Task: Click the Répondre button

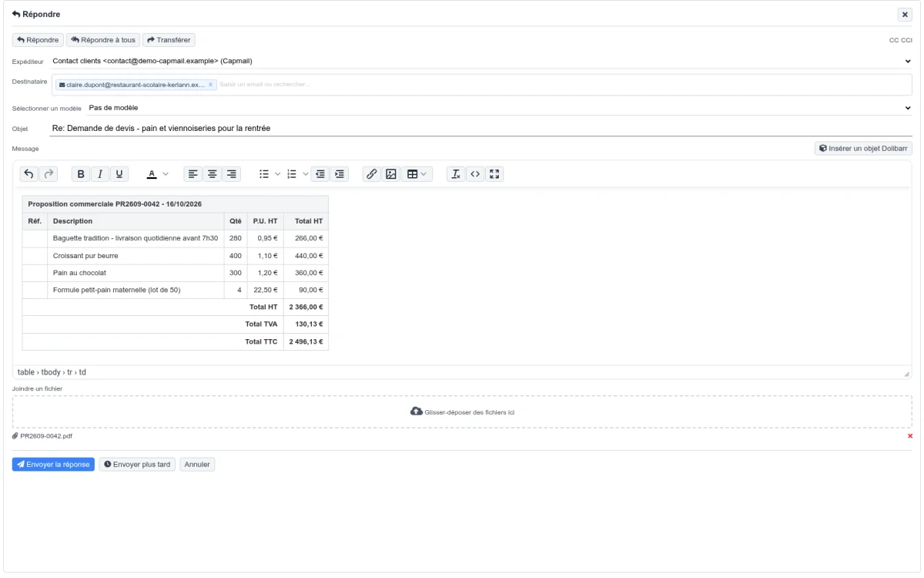Action: coord(38,40)
